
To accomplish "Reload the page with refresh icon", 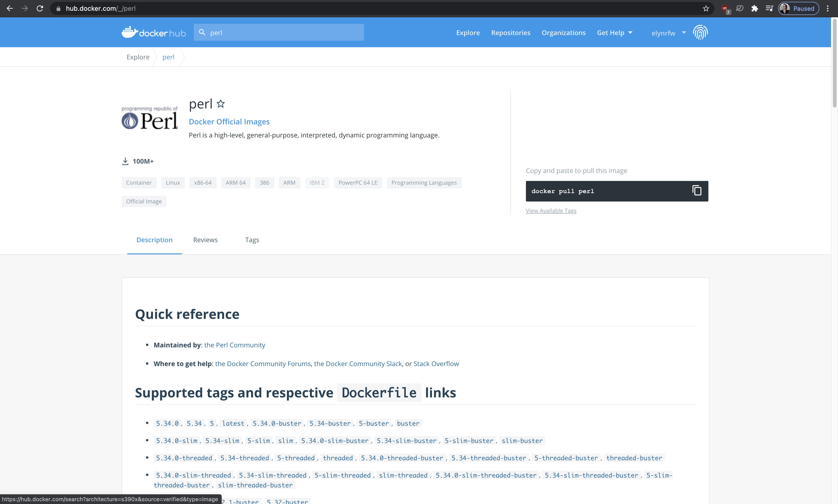I will pyautogui.click(x=40, y=8).
